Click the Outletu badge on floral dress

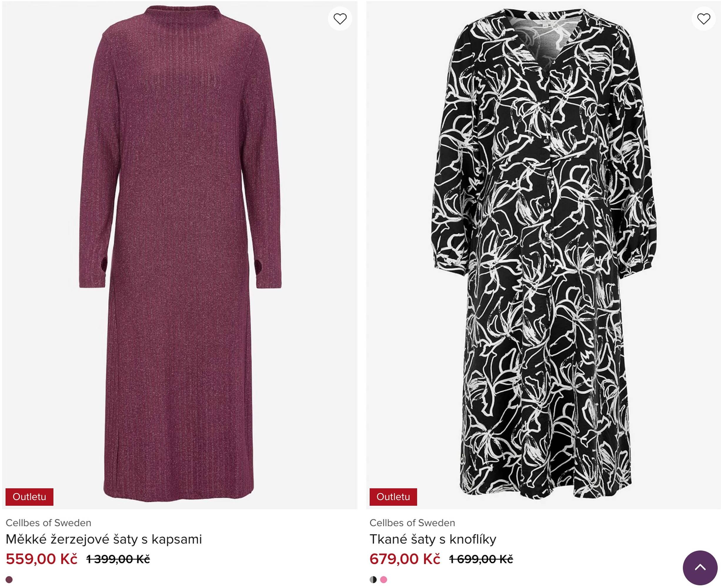click(393, 497)
